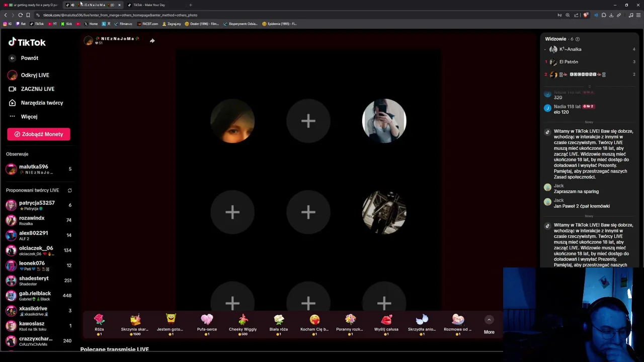Expand viewers list chevron below third viewer

pos(589,86)
